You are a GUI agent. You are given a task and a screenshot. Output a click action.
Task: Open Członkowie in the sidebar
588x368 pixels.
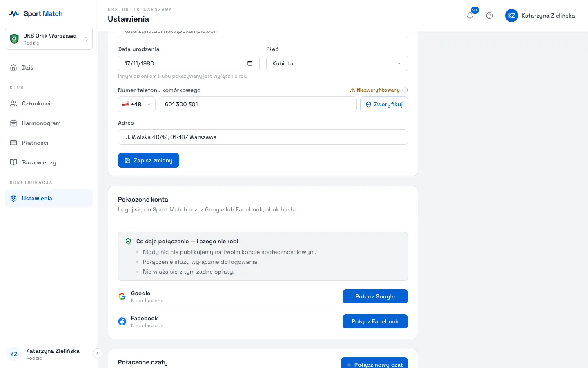(x=49, y=103)
